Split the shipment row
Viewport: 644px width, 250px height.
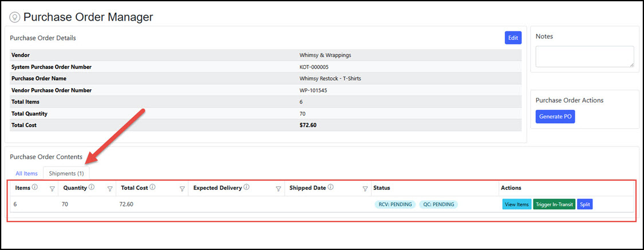pyautogui.click(x=584, y=204)
